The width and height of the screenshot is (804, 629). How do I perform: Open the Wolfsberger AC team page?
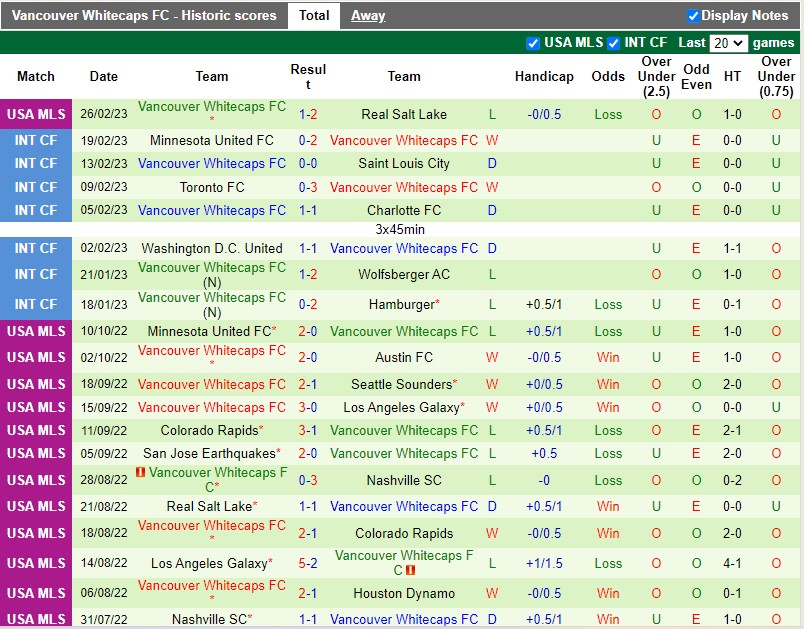tap(404, 274)
